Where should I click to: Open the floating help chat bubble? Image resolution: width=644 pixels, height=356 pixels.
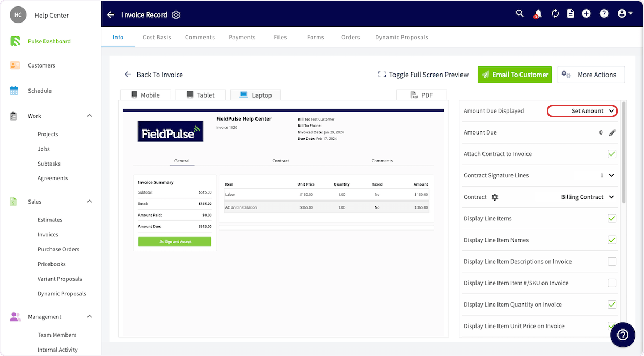[x=623, y=335]
